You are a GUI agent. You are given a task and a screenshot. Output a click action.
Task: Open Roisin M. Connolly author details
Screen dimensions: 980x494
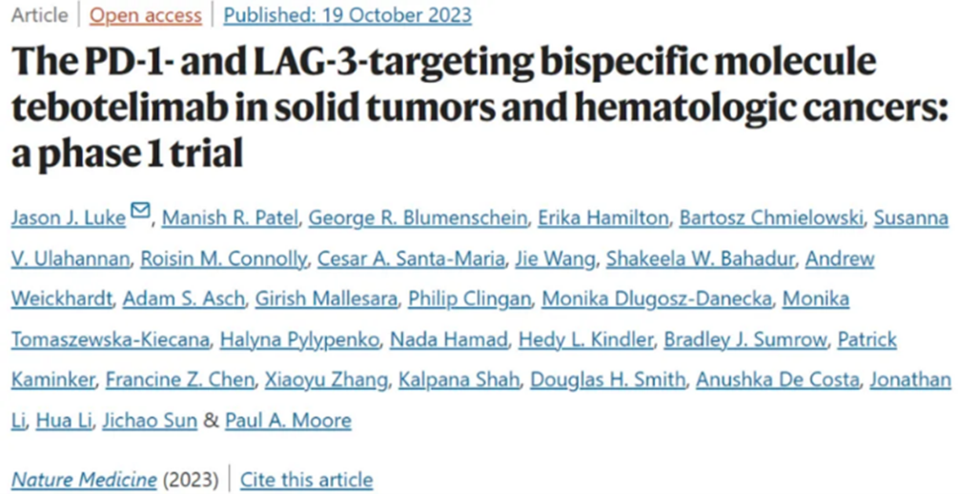click(223, 258)
